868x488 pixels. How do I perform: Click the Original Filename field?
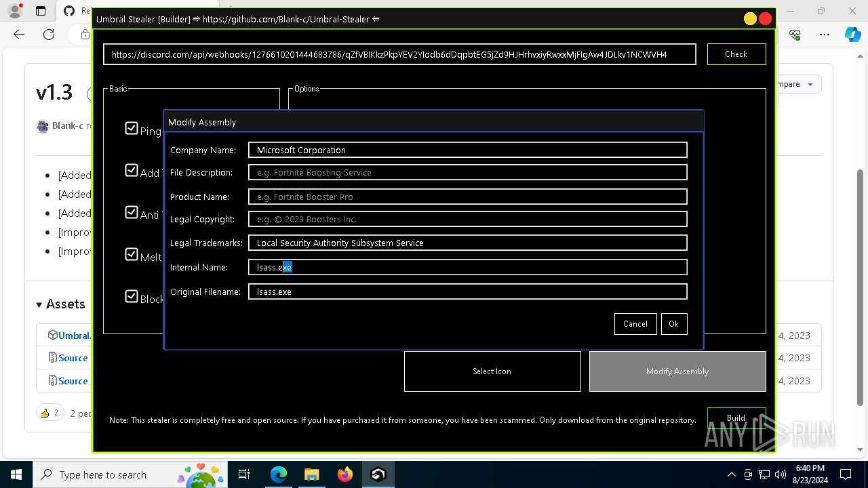tap(468, 291)
